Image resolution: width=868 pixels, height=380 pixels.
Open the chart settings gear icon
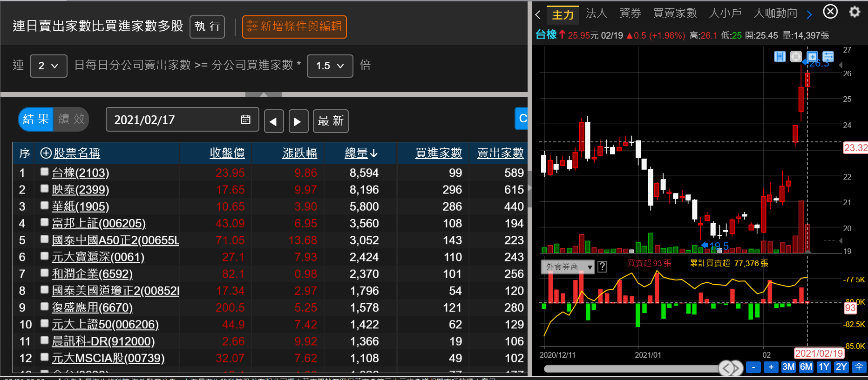tap(854, 12)
